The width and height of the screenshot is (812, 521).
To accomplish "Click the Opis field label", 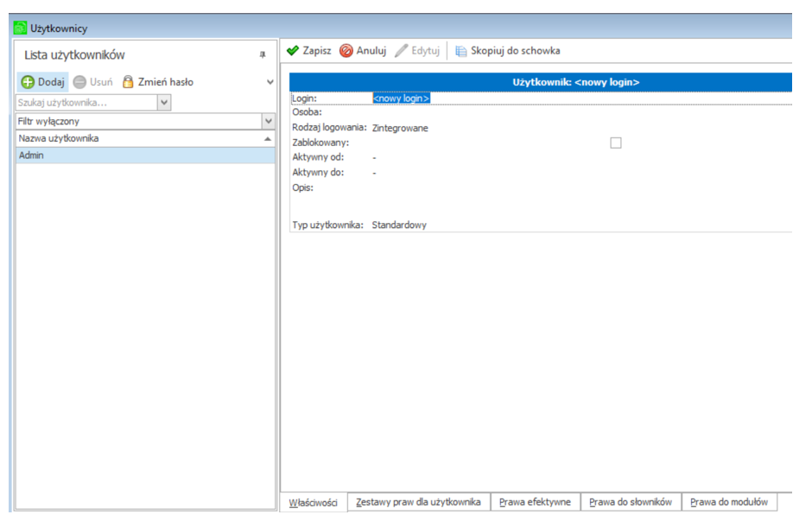I will [302, 187].
